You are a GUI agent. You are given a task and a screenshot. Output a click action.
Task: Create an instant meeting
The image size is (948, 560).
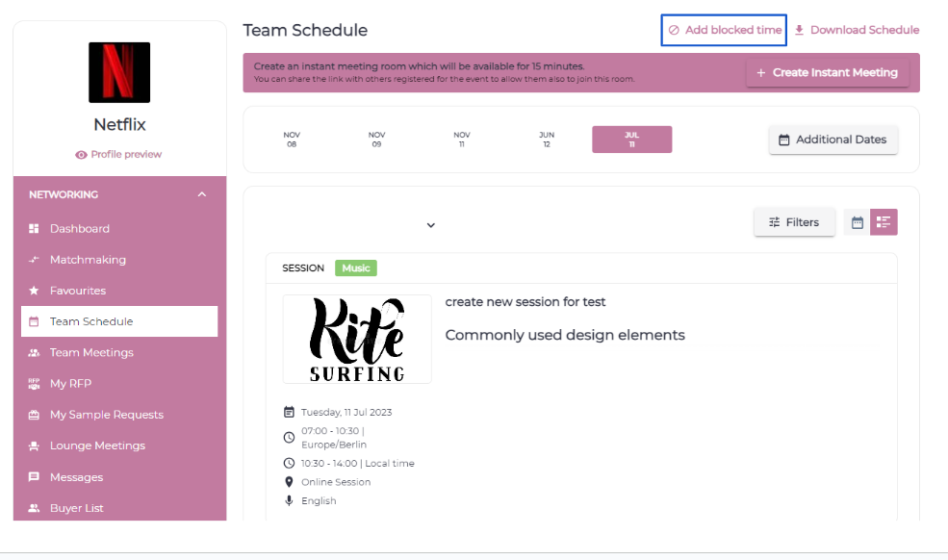(x=827, y=73)
